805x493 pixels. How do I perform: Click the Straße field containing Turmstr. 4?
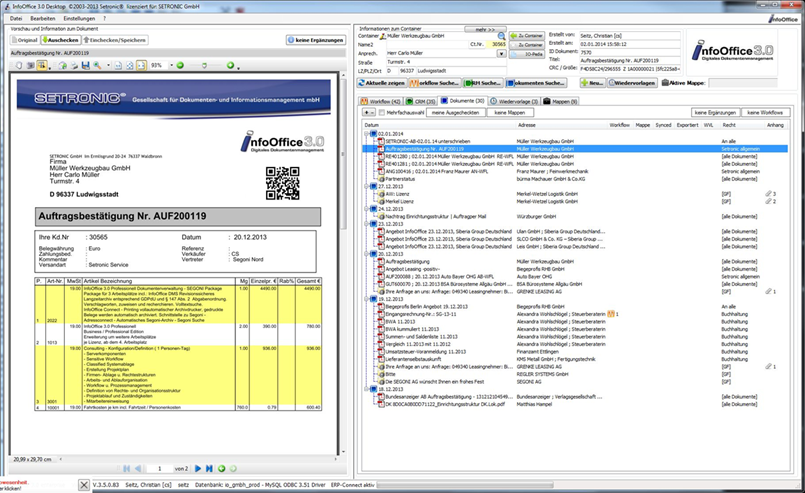pos(446,62)
